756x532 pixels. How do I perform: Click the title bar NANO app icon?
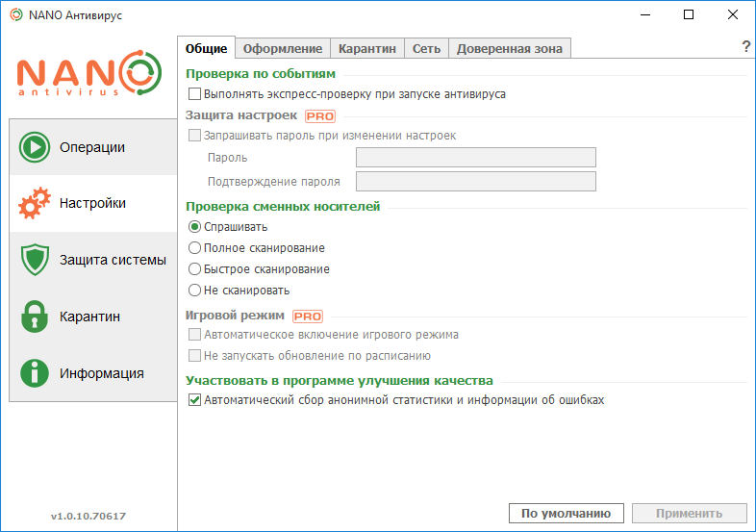(16, 15)
